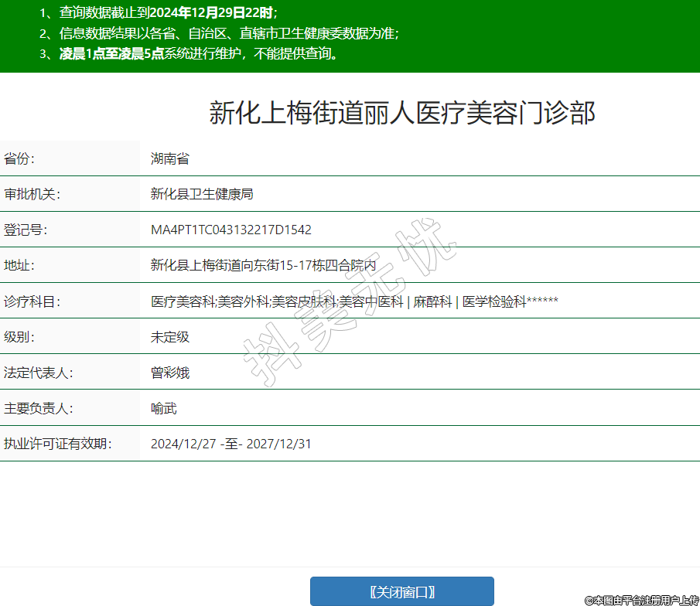Click the 〖关闭窗口〗 button
Screen dimensions: 700x606
401,592
